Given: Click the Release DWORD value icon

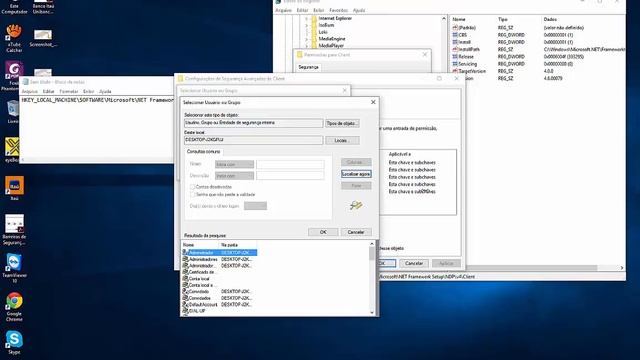Looking at the screenshot, I should click(455, 57).
